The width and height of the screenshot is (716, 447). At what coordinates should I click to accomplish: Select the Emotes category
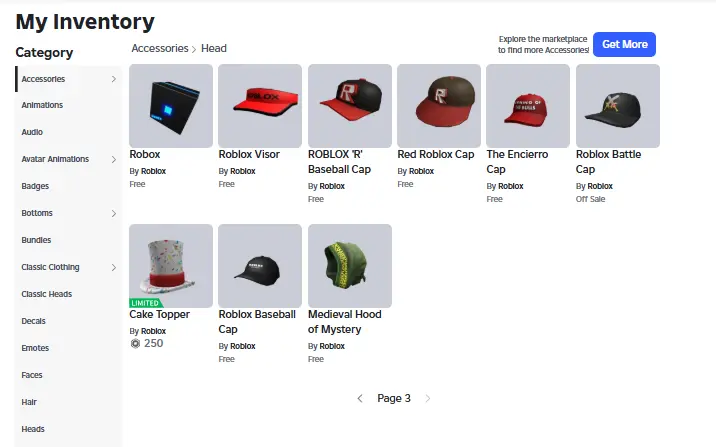(x=35, y=348)
